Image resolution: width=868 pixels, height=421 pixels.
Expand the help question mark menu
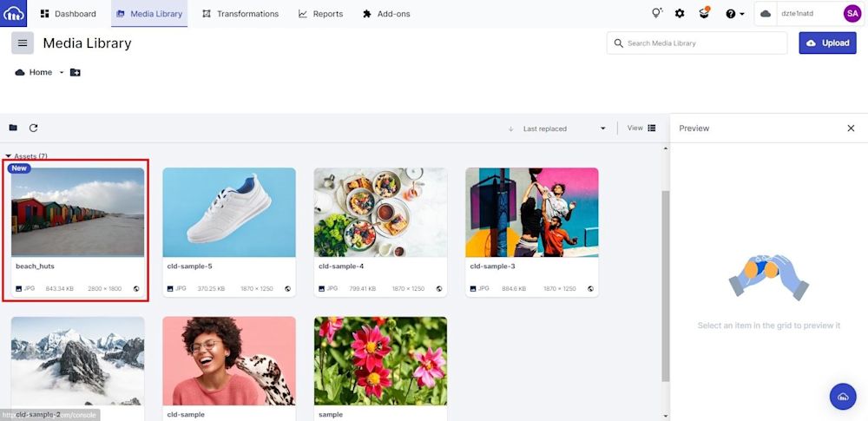pyautogui.click(x=735, y=14)
